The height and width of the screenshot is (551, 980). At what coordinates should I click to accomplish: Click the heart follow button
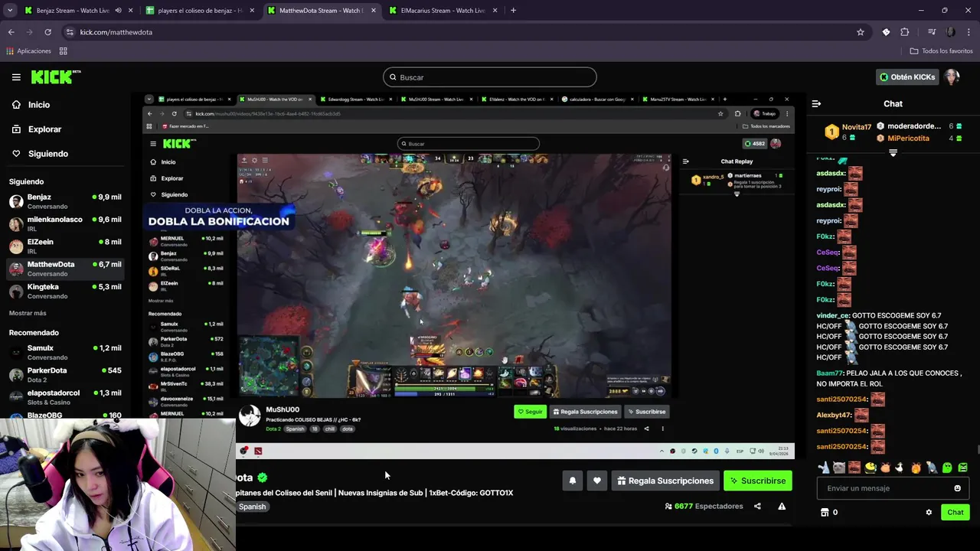pyautogui.click(x=597, y=481)
